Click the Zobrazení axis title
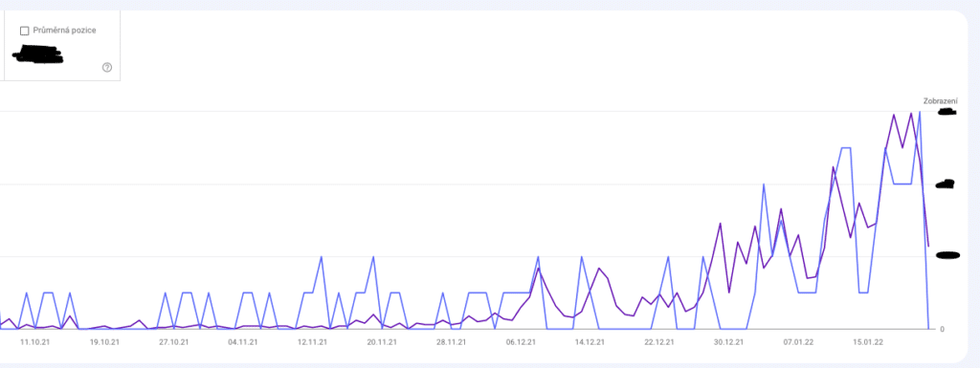Viewport: 980px width, 368px height. (941, 101)
